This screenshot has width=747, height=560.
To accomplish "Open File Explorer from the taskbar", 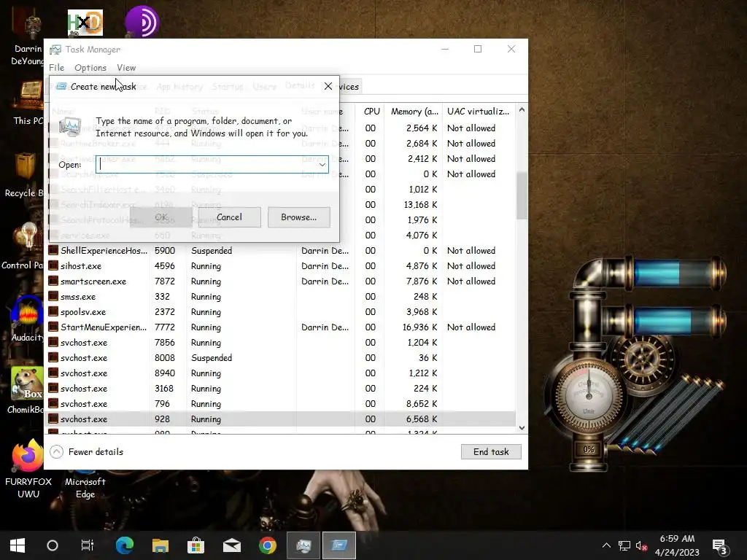I will tap(160, 545).
